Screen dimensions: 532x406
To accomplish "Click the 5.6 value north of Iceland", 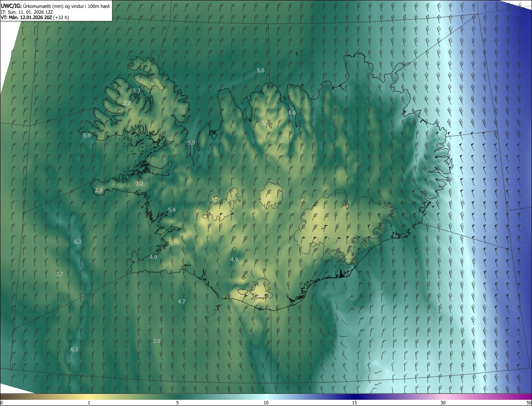I will click(x=261, y=71).
